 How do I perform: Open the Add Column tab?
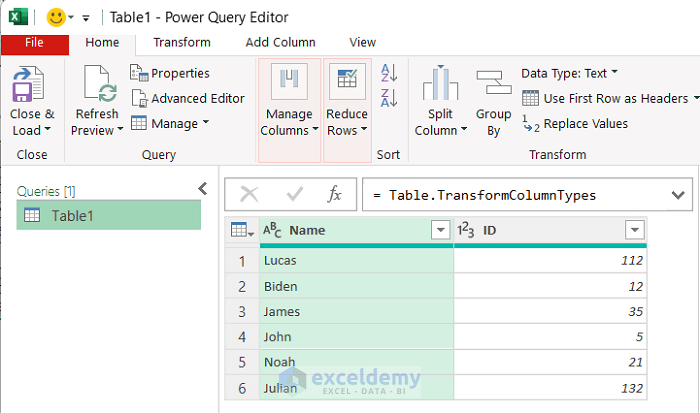(x=280, y=42)
